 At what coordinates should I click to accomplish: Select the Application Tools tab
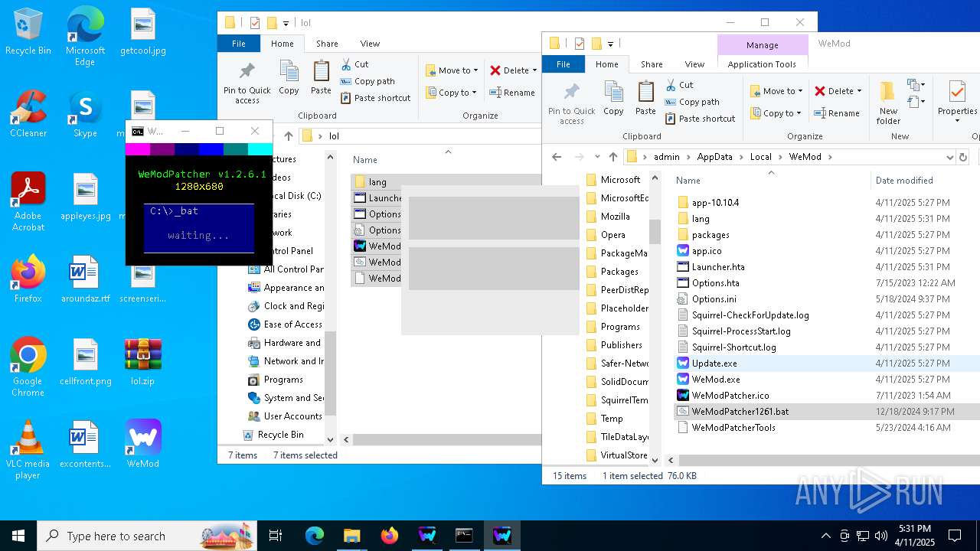(762, 64)
